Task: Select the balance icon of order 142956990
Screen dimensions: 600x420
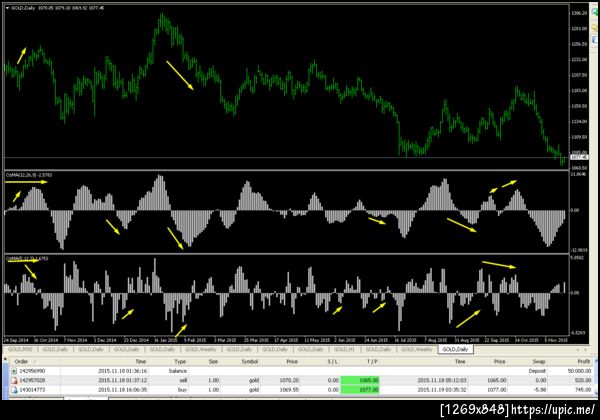Action: [x=14, y=371]
